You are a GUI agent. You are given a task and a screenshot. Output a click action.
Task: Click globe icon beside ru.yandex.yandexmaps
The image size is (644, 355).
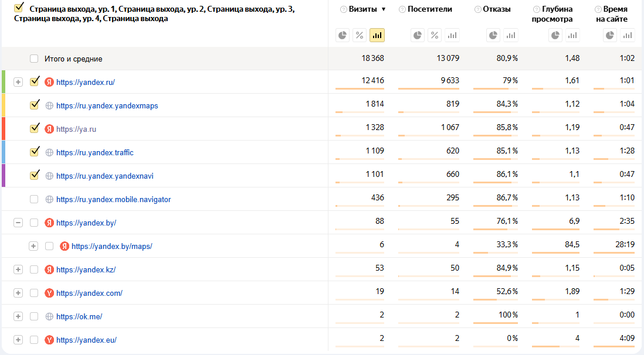click(x=49, y=105)
